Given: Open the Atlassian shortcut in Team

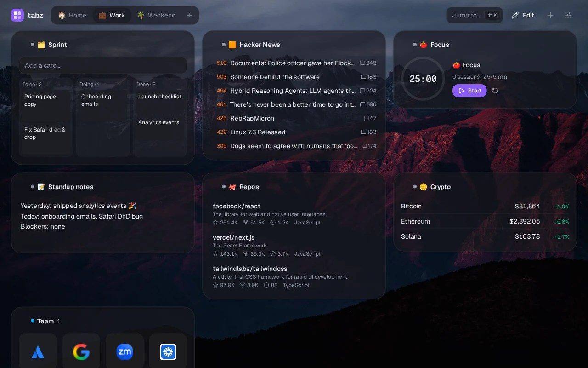Looking at the screenshot, I should click(x=38, y=352).
